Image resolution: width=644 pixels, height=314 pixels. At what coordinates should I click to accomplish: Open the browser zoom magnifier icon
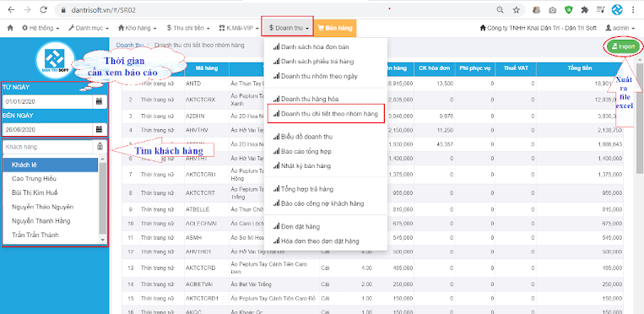tap(500, 10)
